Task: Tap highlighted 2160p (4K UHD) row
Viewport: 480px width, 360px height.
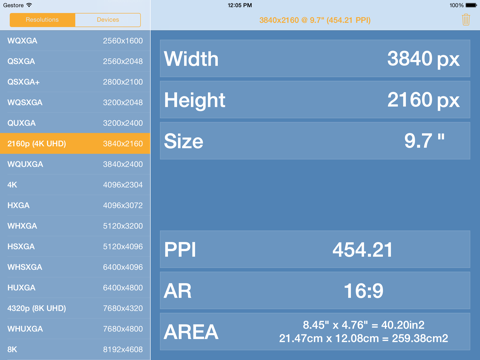Action: (x=75, y=144)
